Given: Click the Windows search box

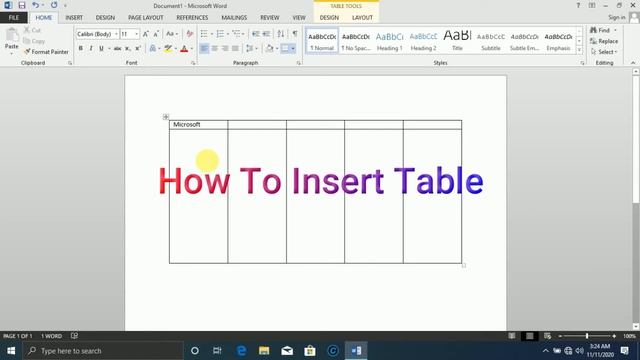Looking at the screenshot, I should [x=103, y=351].
